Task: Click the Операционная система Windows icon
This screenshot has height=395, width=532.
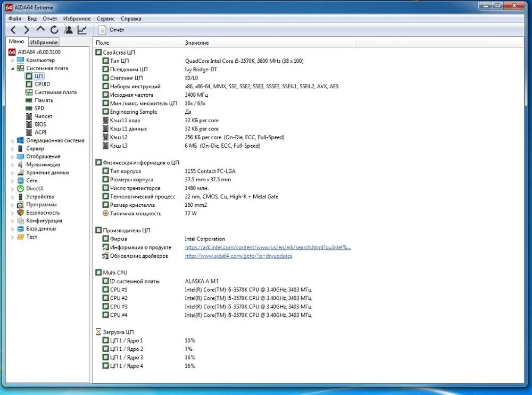Action: pos(20,140)
